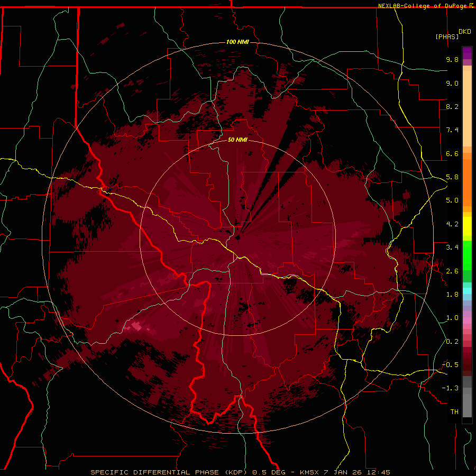Pick the purple segment atop the colorbar
The height and width of the screenshot is (476, 476).
pos(467,53)
